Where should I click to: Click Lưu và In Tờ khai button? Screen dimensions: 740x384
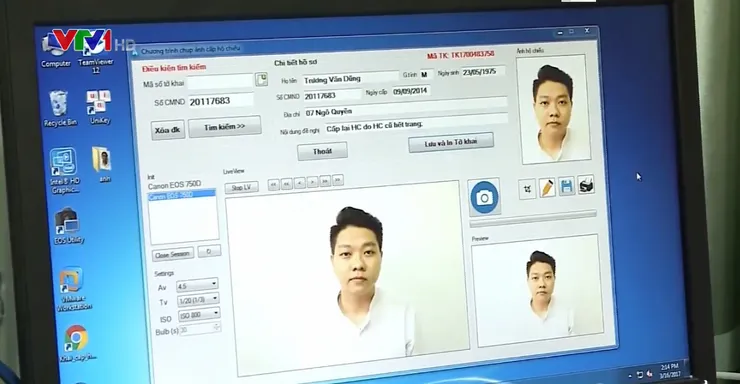451,142
